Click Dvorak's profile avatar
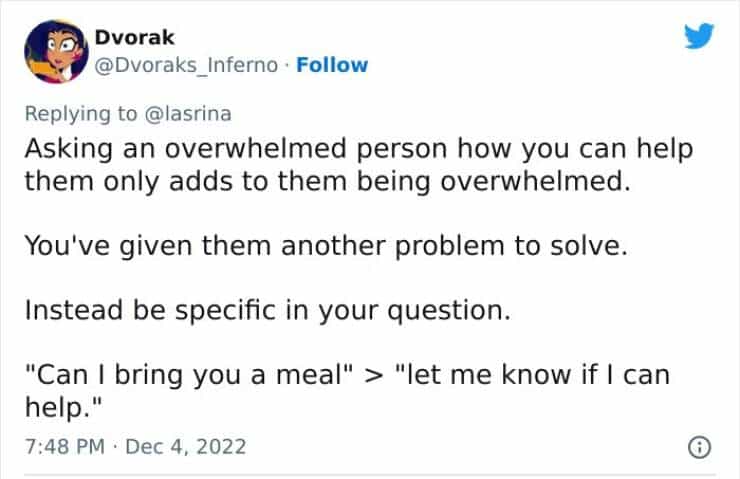 pyautogui.click(x=59, y=52)
